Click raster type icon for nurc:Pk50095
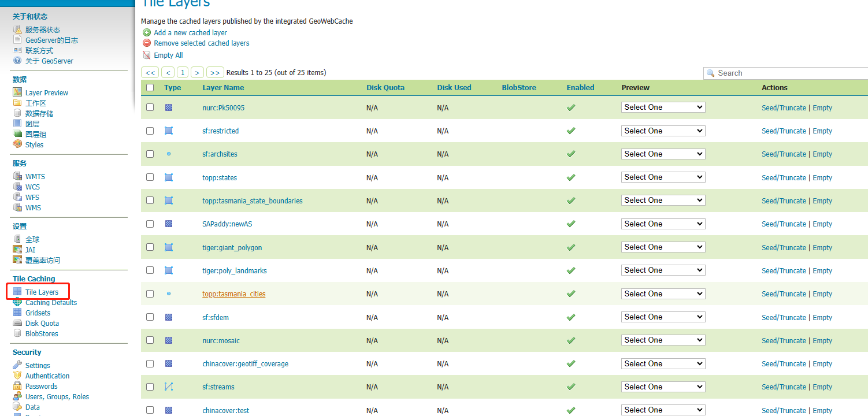 pyautogui.click(x=169, y=107)
